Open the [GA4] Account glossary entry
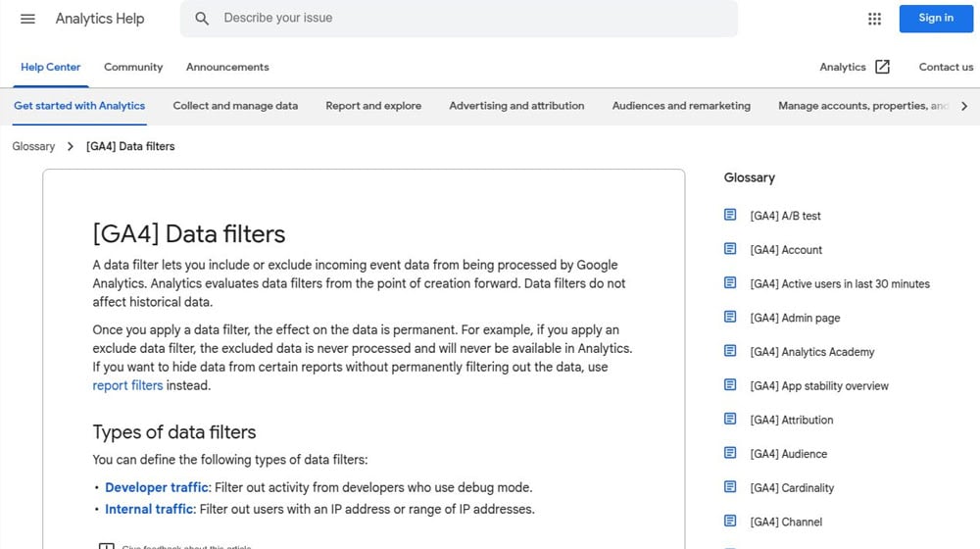The height and width of the screenshot is (549, 980). coord(786,249)
